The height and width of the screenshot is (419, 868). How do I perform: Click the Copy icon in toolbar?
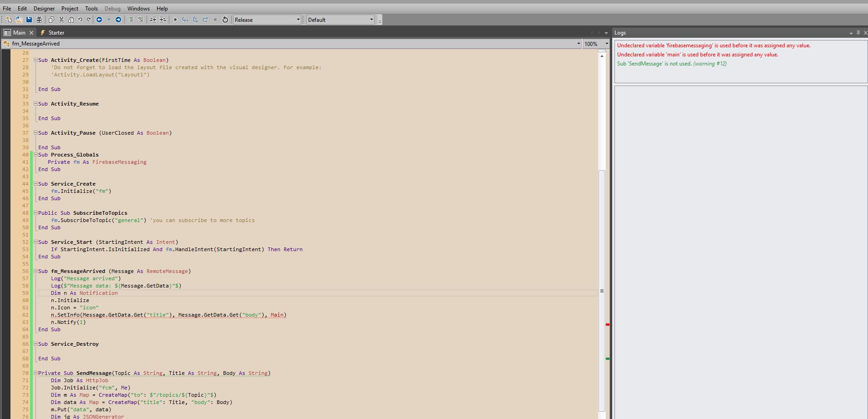(51, 20)
